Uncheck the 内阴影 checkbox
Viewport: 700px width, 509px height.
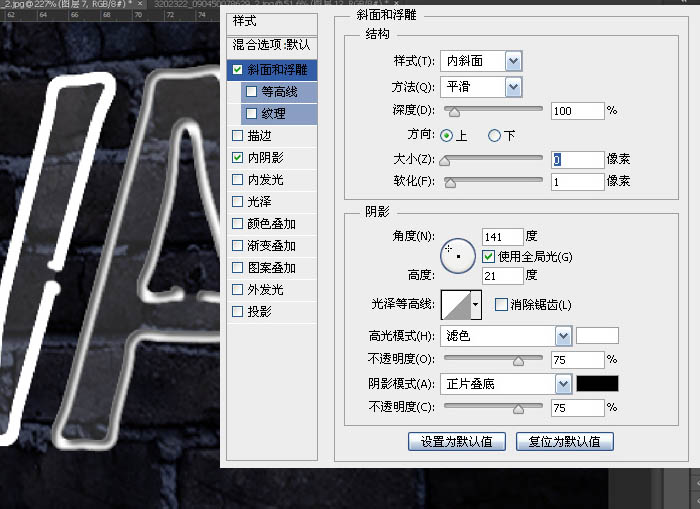[x=238, y=157]
